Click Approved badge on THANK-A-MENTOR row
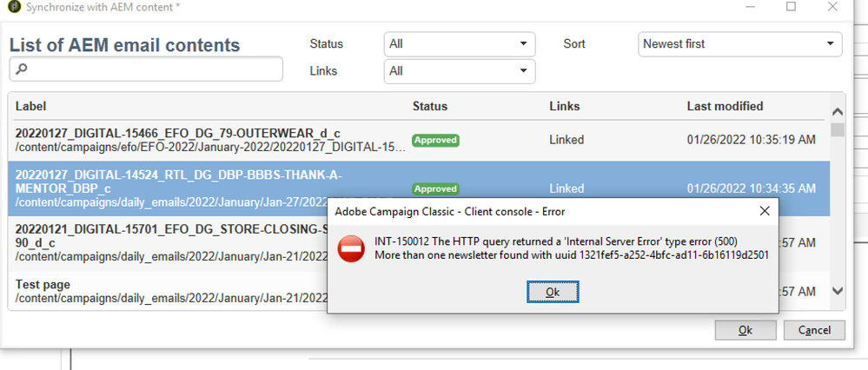 point(435,188)
